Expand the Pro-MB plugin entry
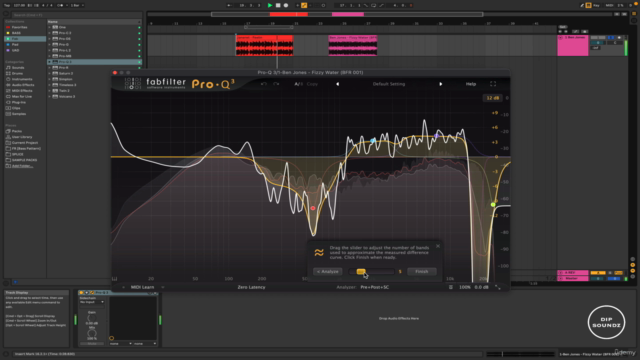Viewport: 640px width, 360px height. point(49,56)
